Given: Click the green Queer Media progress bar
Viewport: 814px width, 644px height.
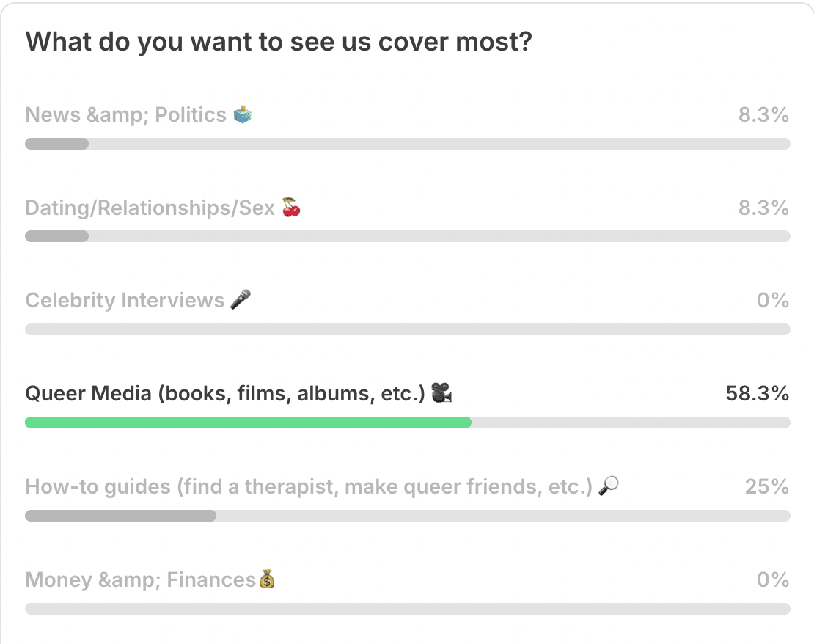Looking at the screenshot, I should [x=248, y=422].
